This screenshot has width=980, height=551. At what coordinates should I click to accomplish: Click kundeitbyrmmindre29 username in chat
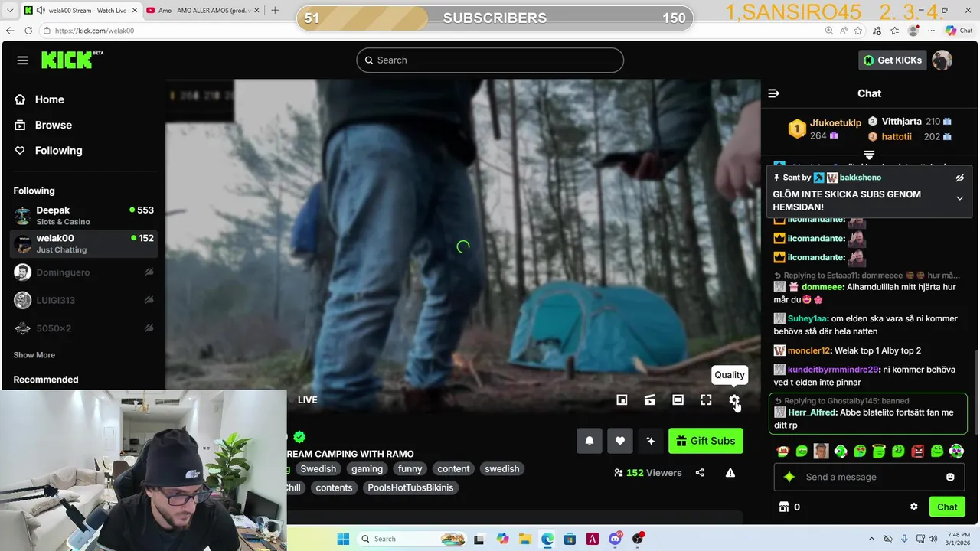coord(833,370)
